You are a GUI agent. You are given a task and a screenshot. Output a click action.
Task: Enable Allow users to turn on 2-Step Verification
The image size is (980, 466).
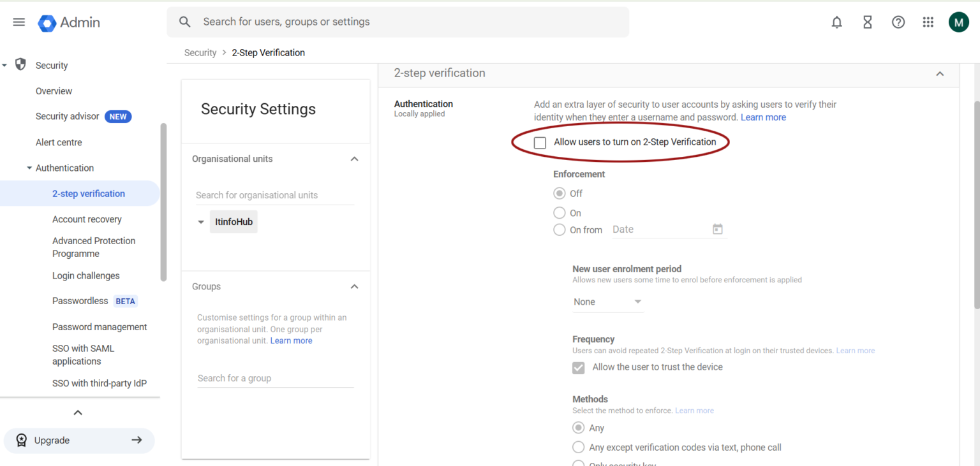tap(540, 142)
